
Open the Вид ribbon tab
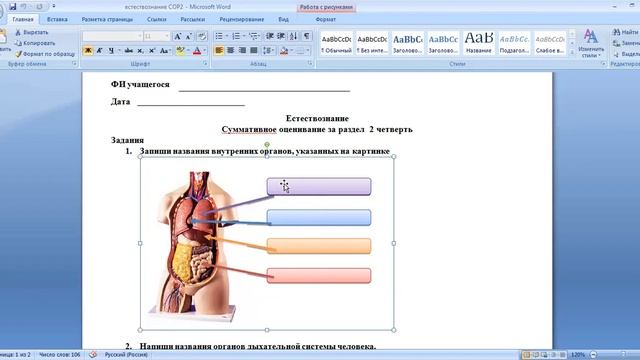tap(283, 19)
